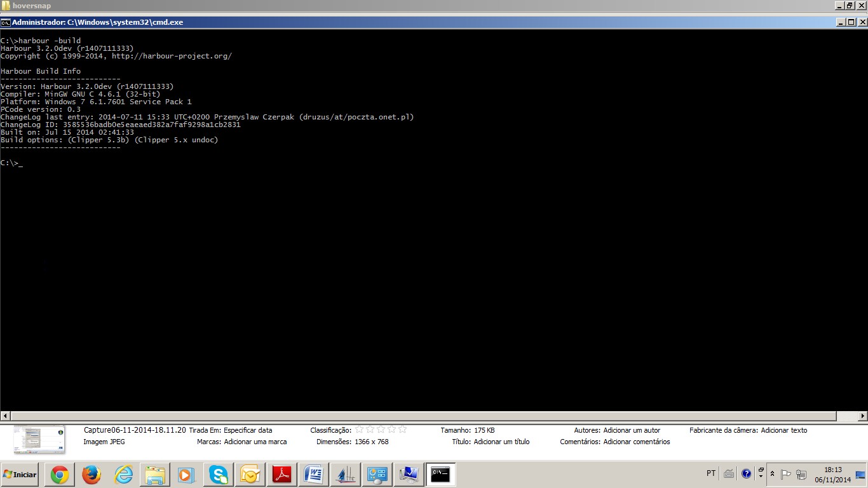Click the 'Imagem JPEG' file type text
Viewport: 868px width, 488px height.
pyautogui.click(x=104, y=442)
